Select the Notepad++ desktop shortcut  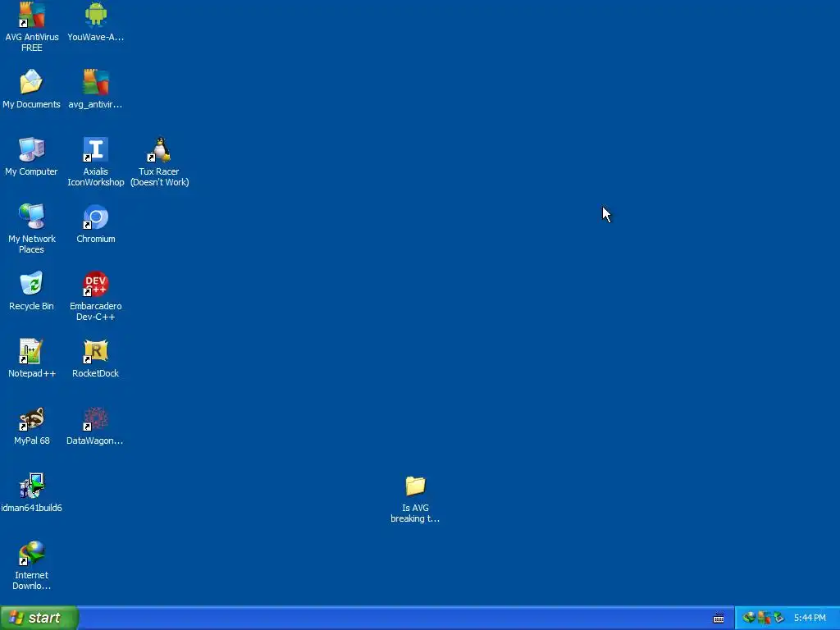click(32, 351)
